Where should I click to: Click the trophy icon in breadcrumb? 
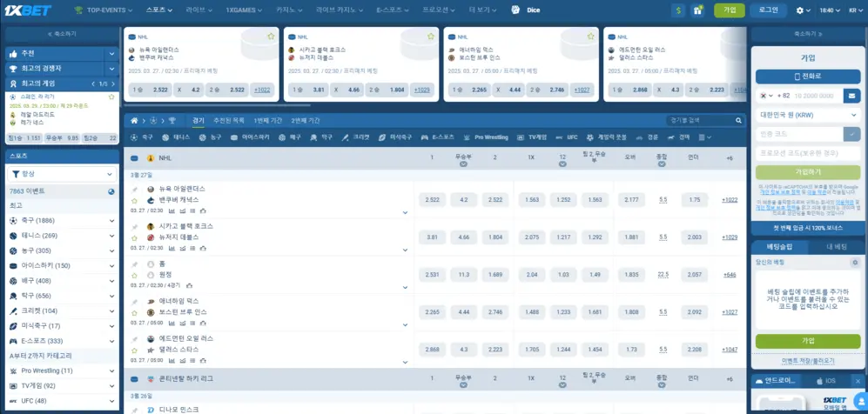pos(172,121)
